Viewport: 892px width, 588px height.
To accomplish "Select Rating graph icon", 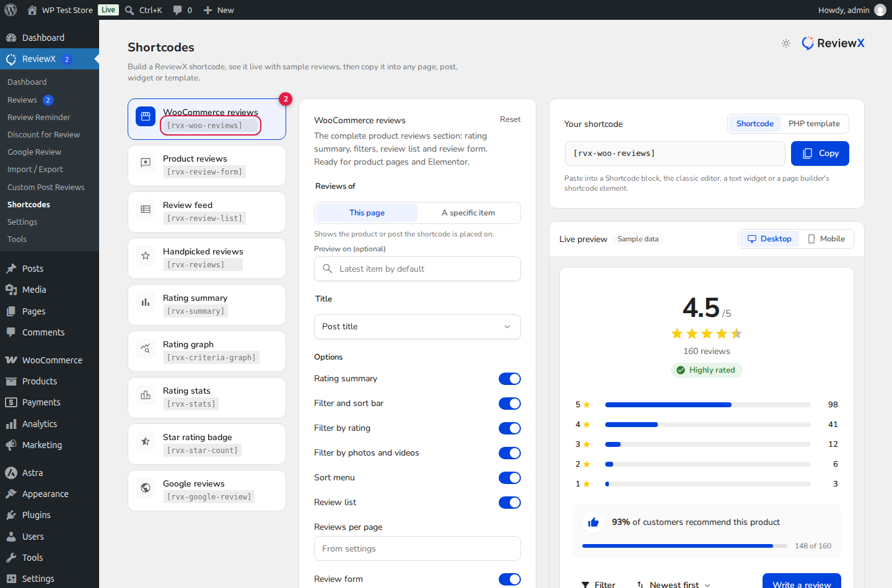I will [146, 348].
